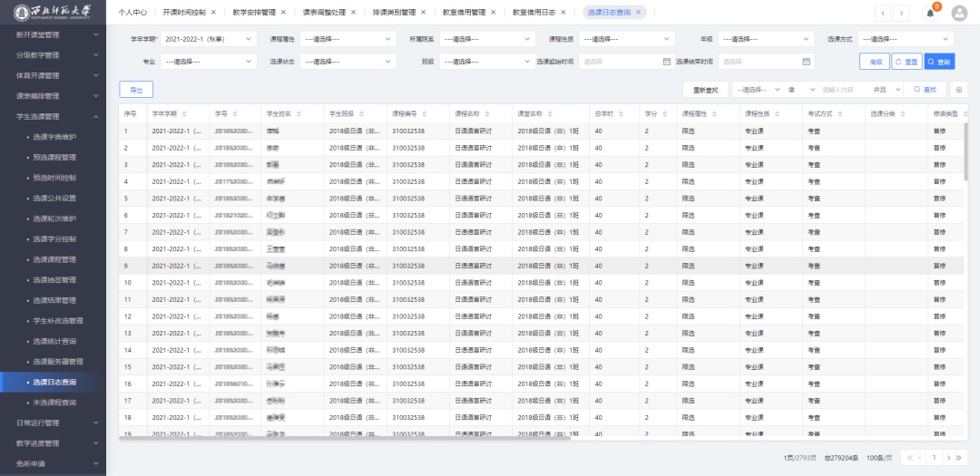Viewport: 980px width, 476px height.
Task: Click the 请输入内容 search input field
Action: pos(843,90)
